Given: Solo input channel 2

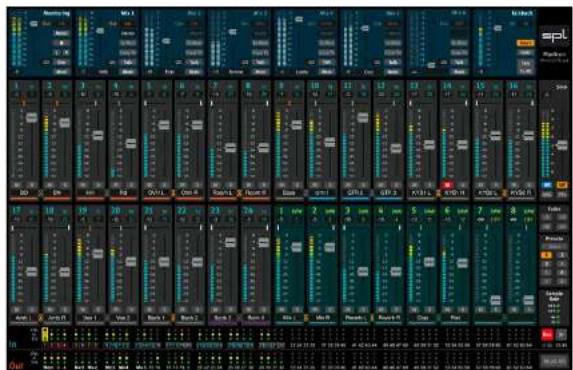Looking at the screenshot, I should (x=65, y=185).
